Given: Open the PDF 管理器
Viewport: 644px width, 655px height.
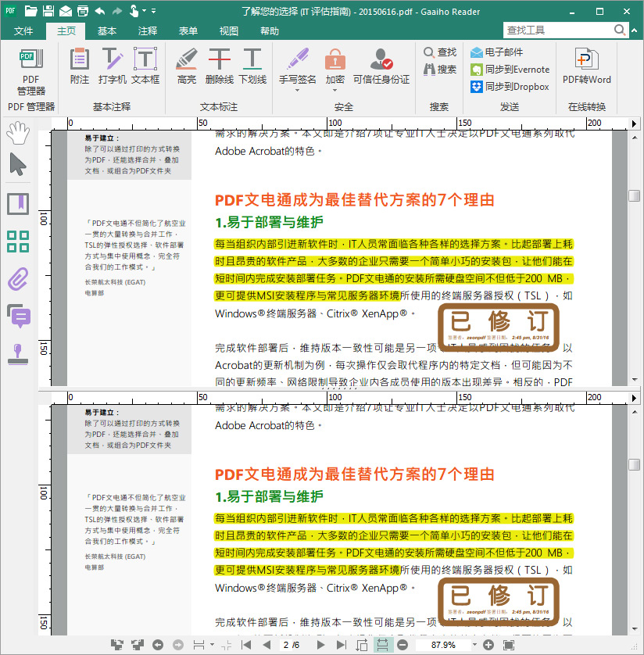Looking at the screenshot, I should point(31,72).
